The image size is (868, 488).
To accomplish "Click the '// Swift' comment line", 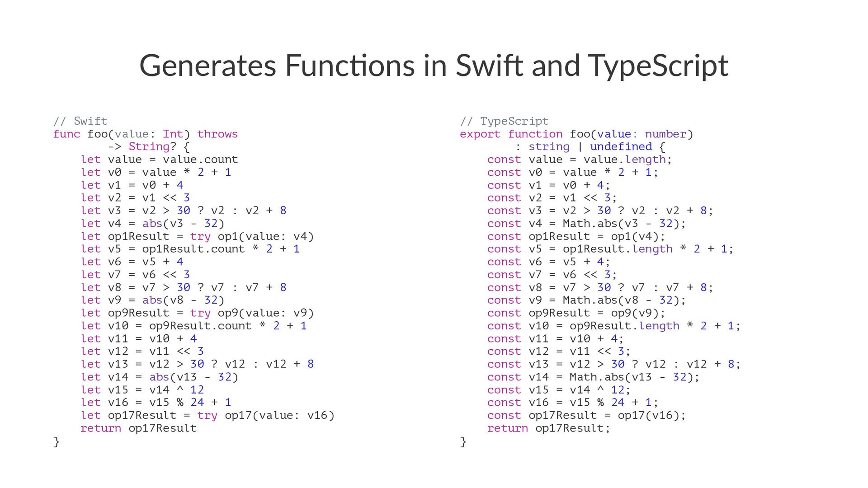I will coord(80,121).
